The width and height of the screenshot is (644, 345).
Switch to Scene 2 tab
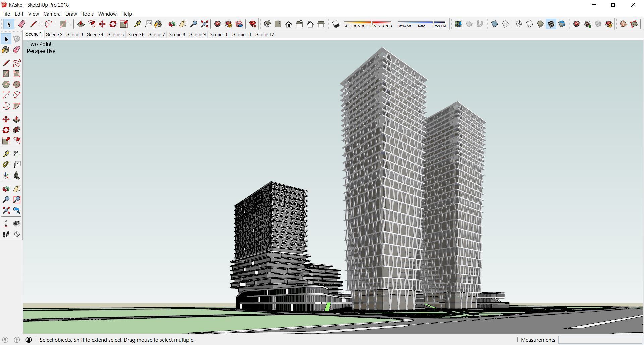54,34
